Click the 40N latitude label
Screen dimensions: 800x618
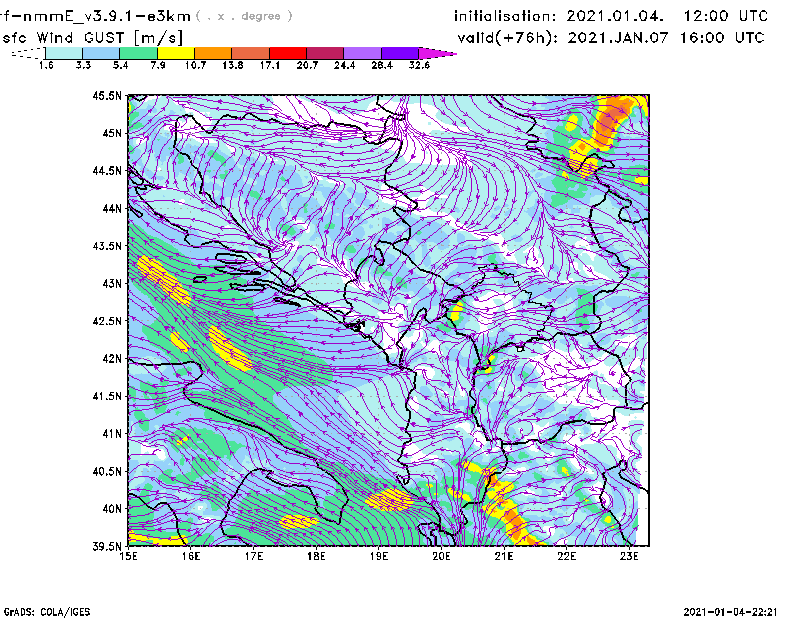112,509
